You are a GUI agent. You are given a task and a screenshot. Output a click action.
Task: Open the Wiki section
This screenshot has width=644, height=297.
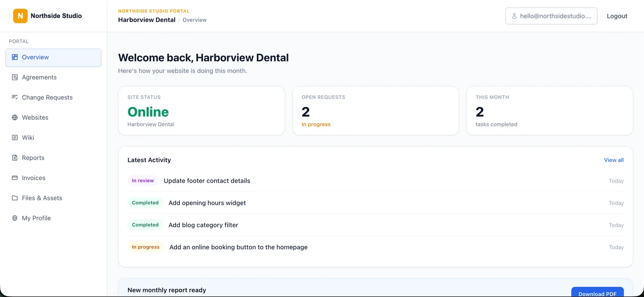coord(53,138)
